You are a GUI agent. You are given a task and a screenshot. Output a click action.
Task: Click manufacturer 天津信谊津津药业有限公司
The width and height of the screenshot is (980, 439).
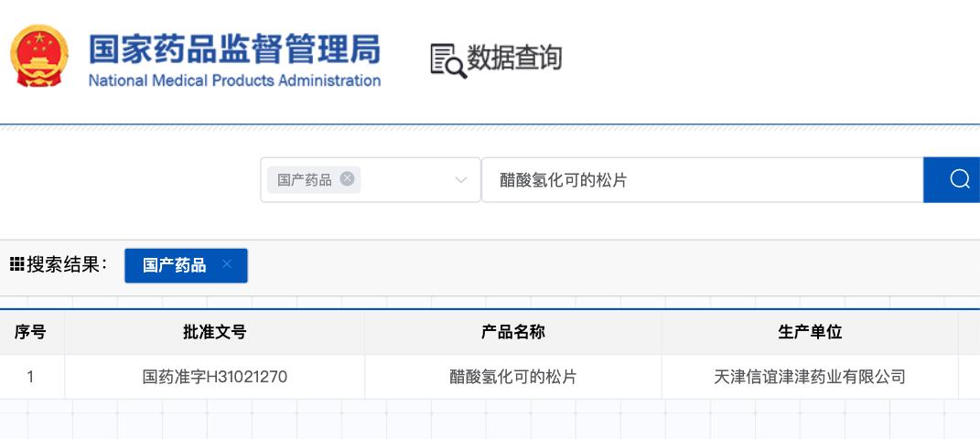pyautogui.click(x=810, y=377)
